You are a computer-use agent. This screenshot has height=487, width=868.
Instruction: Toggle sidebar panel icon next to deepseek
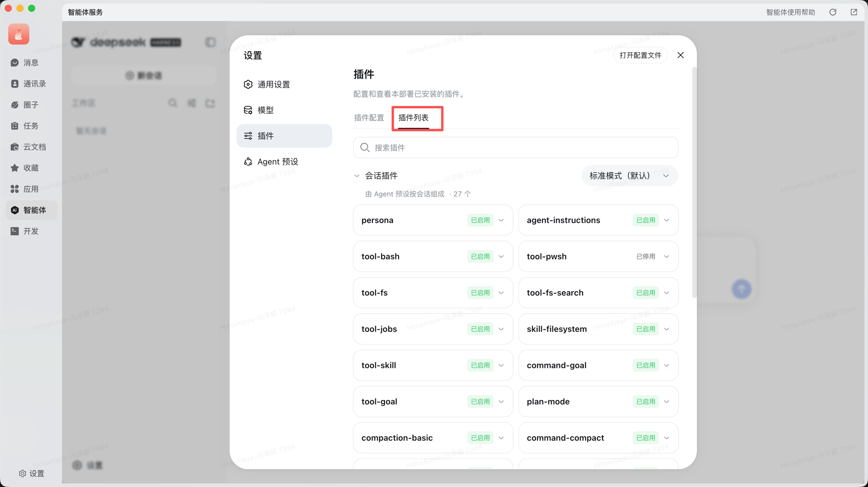click(x=210, y=42)
